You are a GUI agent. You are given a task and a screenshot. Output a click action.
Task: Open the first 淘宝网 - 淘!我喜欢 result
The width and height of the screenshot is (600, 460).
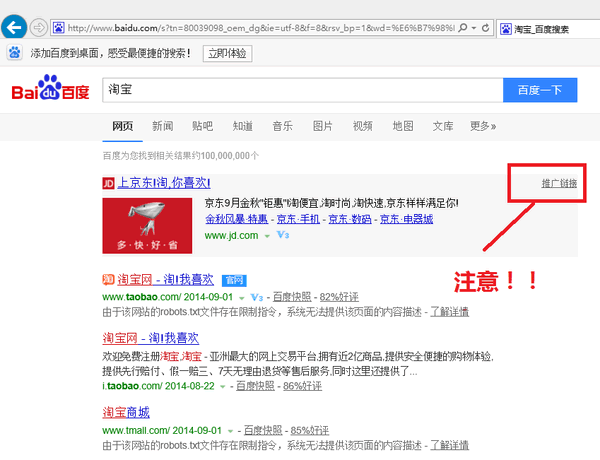click(x=165, y=279)
